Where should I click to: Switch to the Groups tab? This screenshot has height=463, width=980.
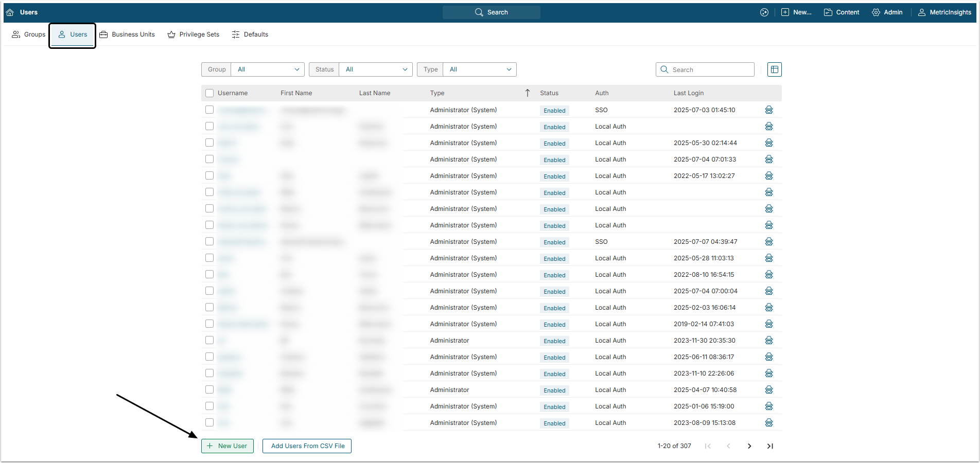[29, 34]
